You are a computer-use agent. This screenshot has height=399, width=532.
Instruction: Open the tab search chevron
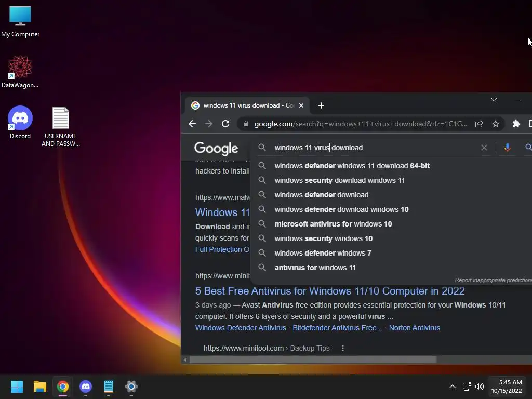coord(494,100)
